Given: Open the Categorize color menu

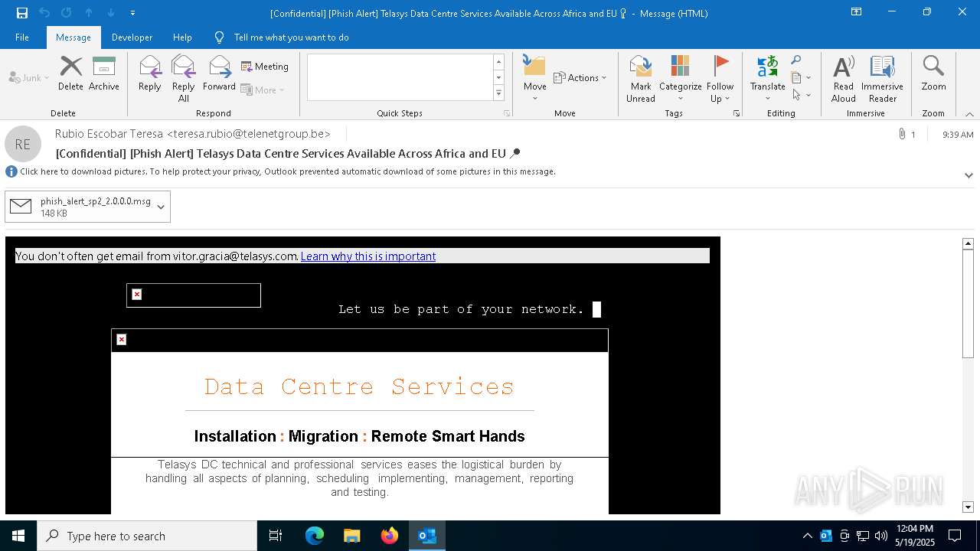Looking at the screenshot, I should click(681, 79).
